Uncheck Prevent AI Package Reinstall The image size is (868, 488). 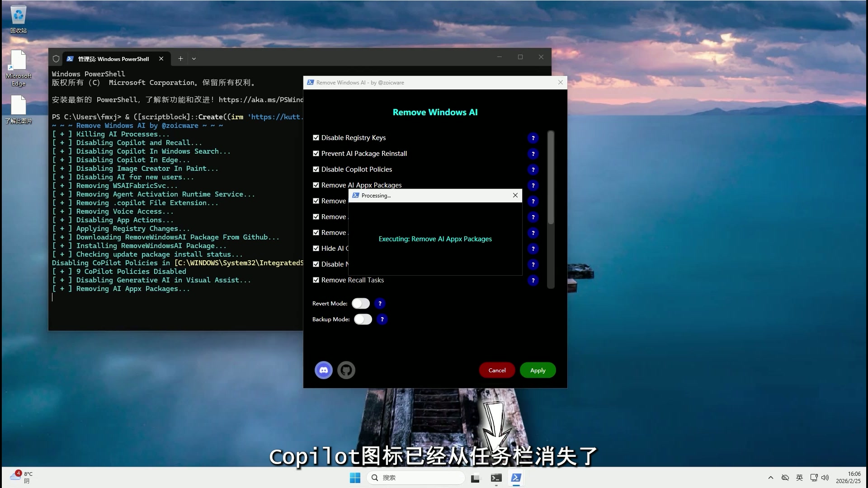click(316, 154)
